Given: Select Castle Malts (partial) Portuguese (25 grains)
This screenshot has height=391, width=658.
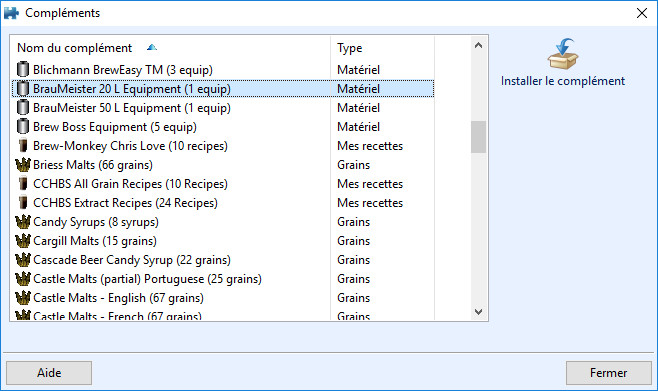Looking at the screenshot, I should click(x=147, y=279).
